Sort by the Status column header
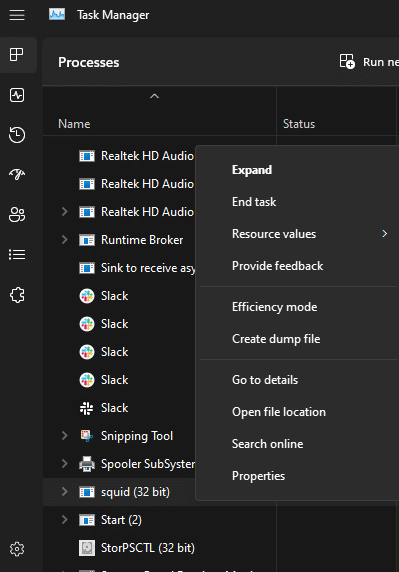399x572 pixels. coord(299,124)
